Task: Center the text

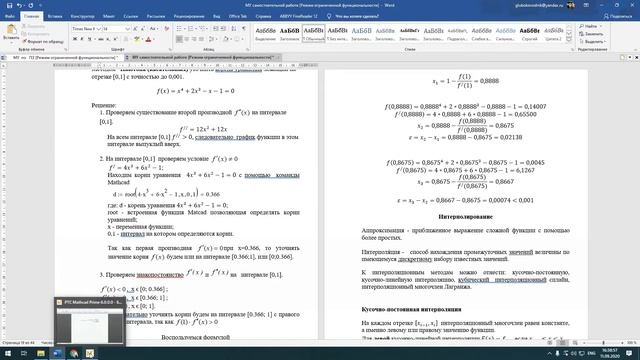Action: coord(187,39)
